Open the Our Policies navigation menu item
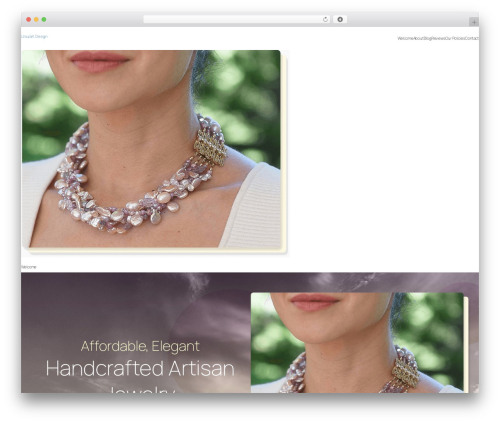500x423 pixels. point(455,38)
